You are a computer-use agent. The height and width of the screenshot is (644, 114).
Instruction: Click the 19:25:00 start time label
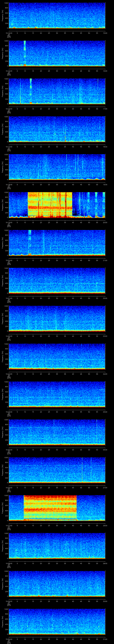pyautogui.click(x=9, y=450)
